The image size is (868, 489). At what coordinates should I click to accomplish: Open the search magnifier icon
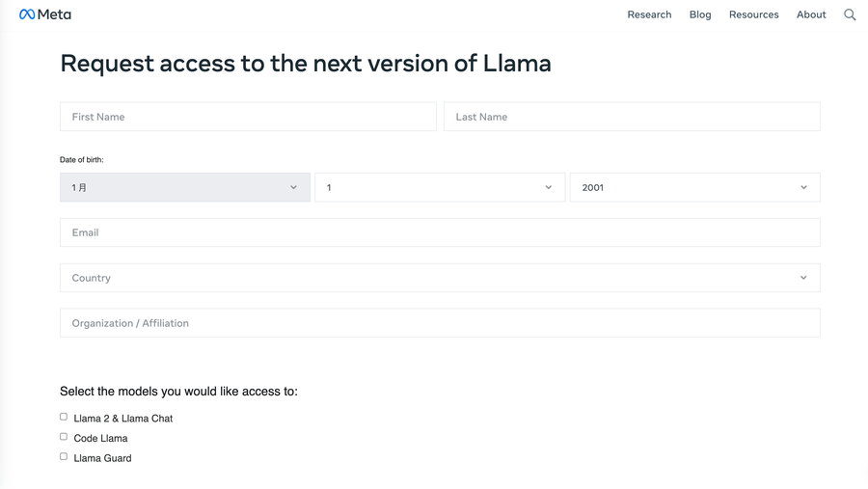pos(850,14)
